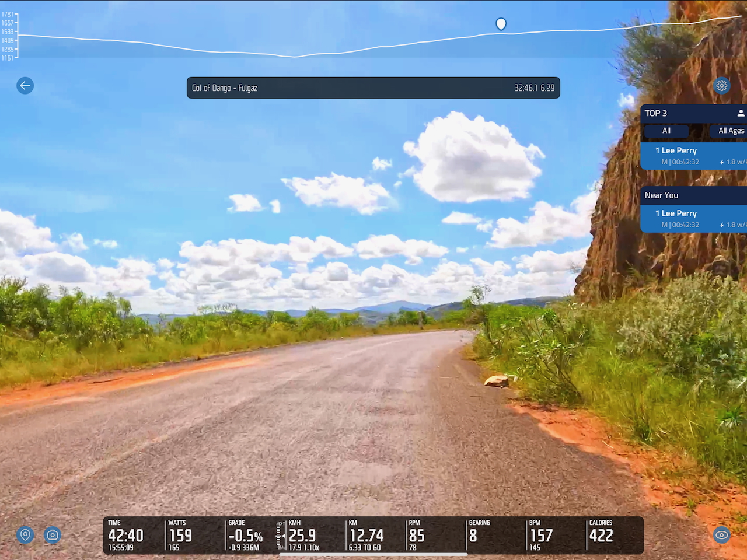Image resolution: width=747 pixels, height=560 pixels.
Task: Click the GRADE indicator in the dashboard
Action: pyautogui.click(x=245, y=535)
